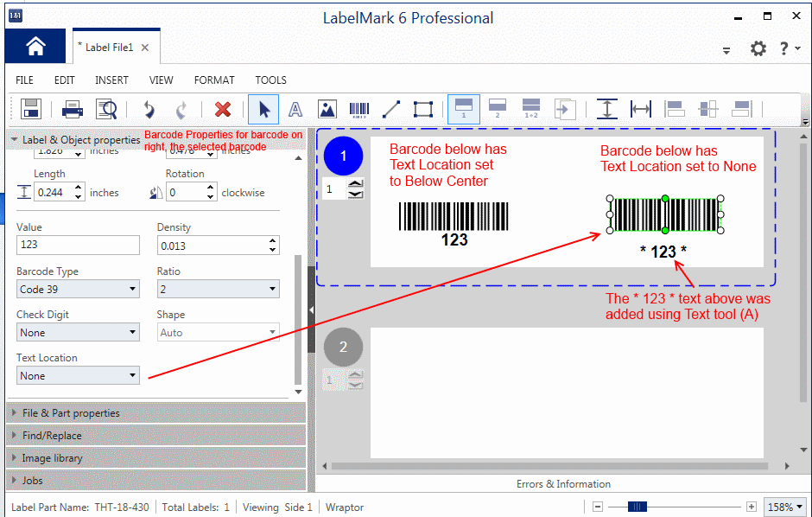Image resolution: width=812 pixels, height=517 pixels.
Task: Open the settings gear
Action: (758, 48)
